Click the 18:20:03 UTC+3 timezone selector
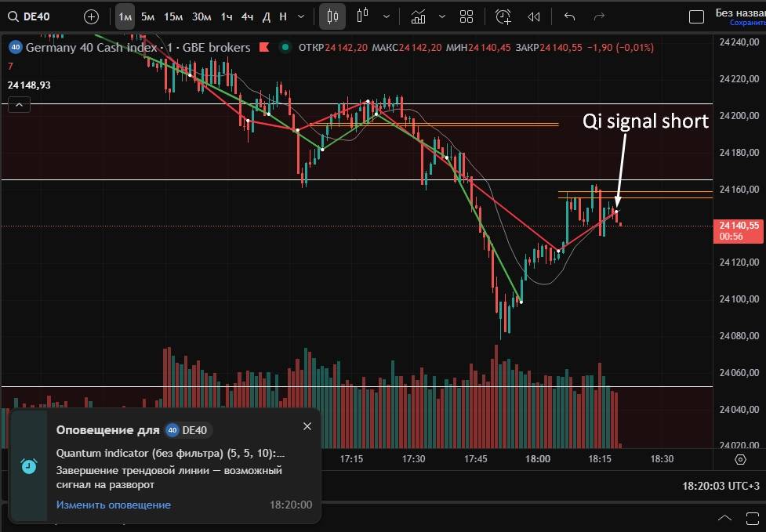 [720, 487]
